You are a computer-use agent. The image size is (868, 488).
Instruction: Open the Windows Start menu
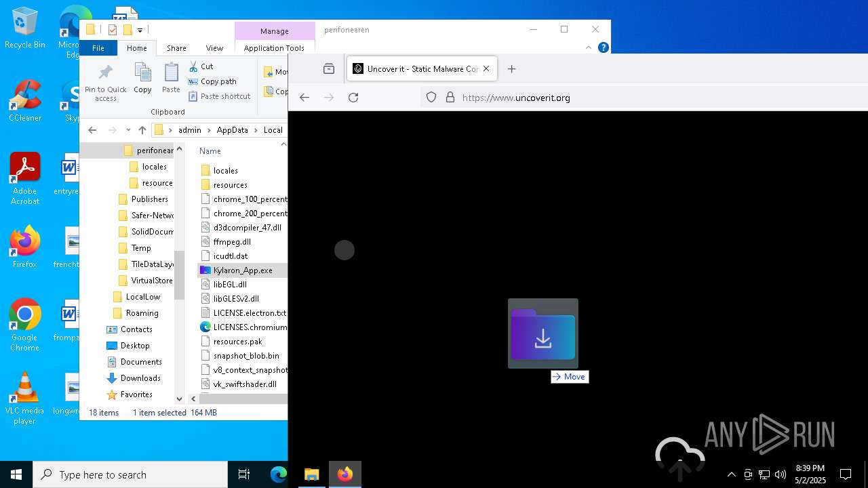point(16,474)
